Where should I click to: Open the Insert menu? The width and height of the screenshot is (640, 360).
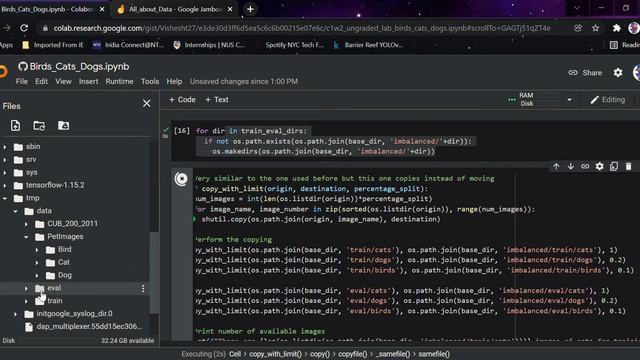[89, 82]
